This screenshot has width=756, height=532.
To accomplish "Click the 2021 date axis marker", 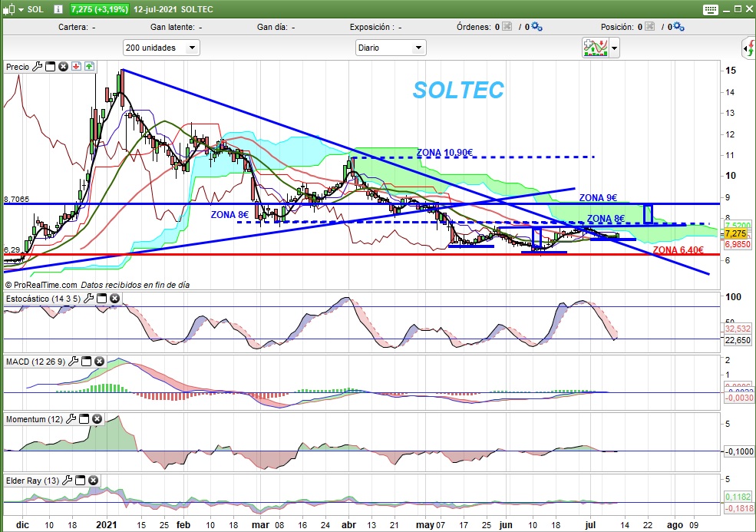I will tap(106, 525).
